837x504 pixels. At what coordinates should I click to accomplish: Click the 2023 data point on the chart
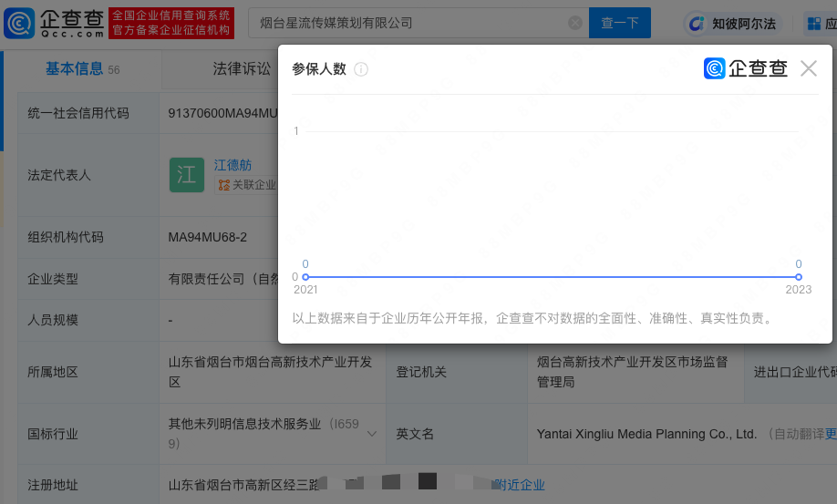pyautogui.click(x=799, y=276)
